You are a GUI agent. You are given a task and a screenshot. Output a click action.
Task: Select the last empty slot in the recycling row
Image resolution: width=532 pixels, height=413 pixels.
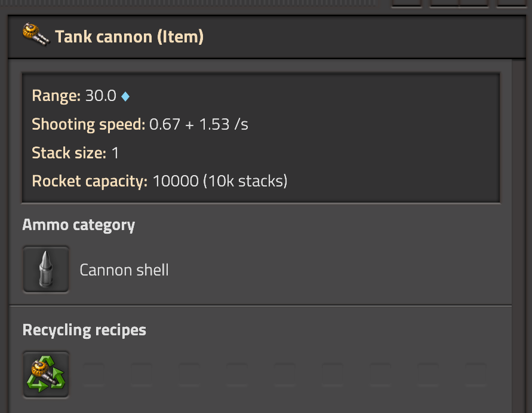(x=476, y=374)
